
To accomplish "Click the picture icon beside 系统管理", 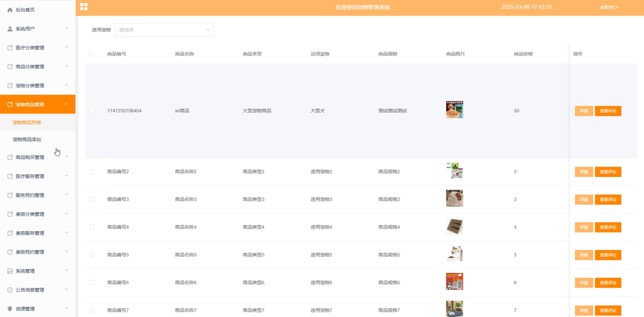I will coord(10,271).
